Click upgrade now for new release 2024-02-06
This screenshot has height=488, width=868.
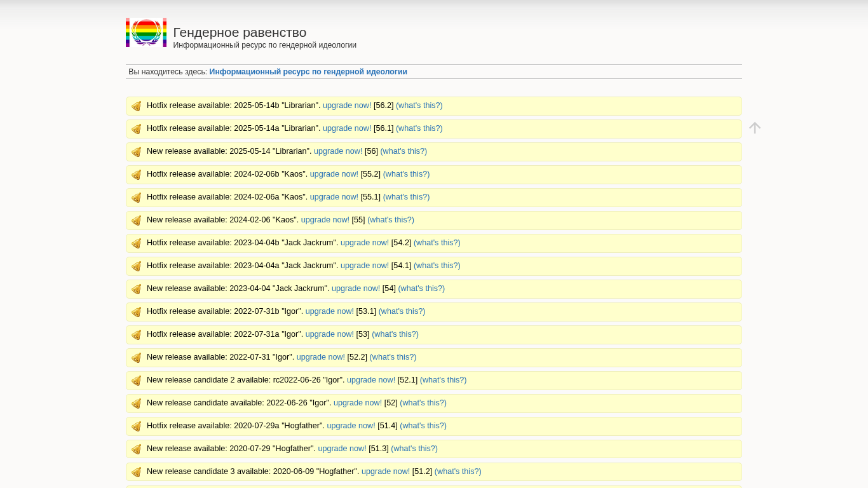(325, 220)
